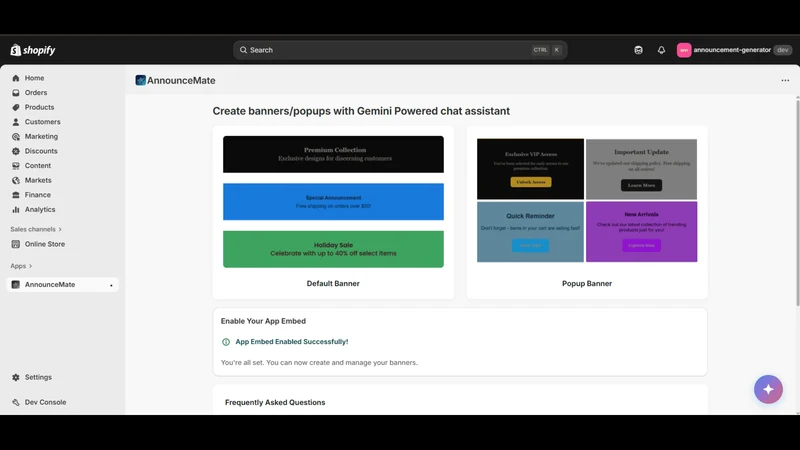The image size is (800, 450).
Task: Click the pin dot beside AnnounceMate
Action: click(111, 285)
